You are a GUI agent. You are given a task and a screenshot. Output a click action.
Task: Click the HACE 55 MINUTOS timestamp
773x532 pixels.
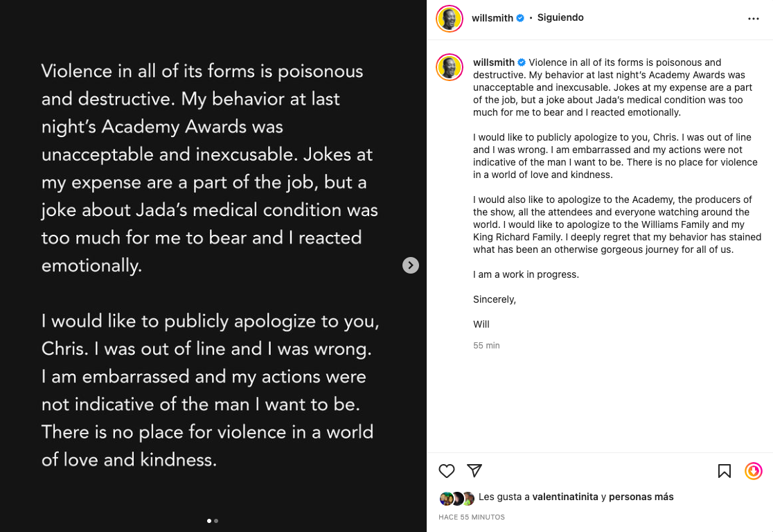pyautogui.click(x=472, y=517)
